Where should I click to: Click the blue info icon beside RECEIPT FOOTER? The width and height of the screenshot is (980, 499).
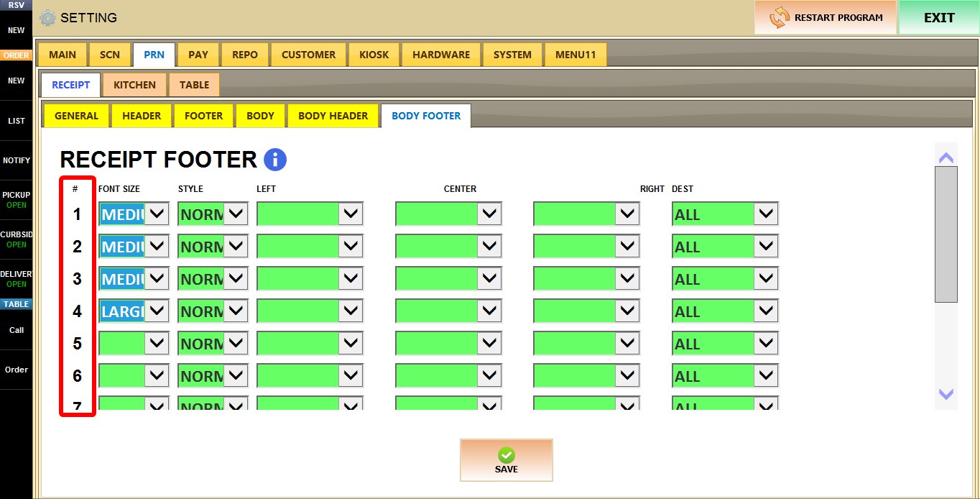click(275, 160)
